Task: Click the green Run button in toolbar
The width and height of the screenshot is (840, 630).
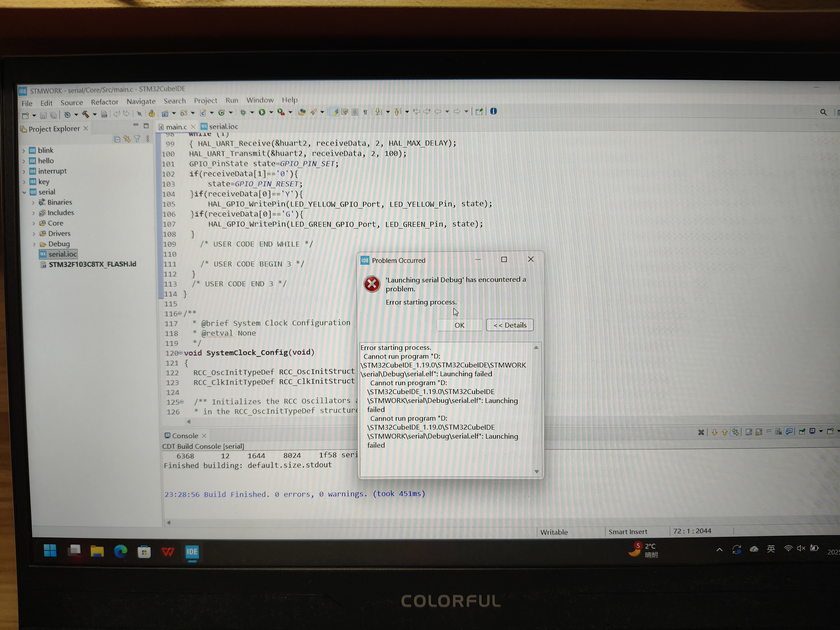Action: (x=262, y=112)
